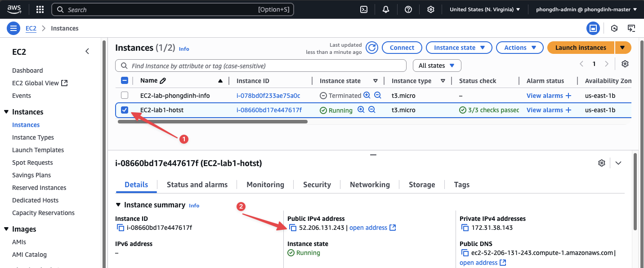Uncheck the EC2-lab1-hotst checkbox
Viewport: 644px width, 268px height.
pos(125,110)
